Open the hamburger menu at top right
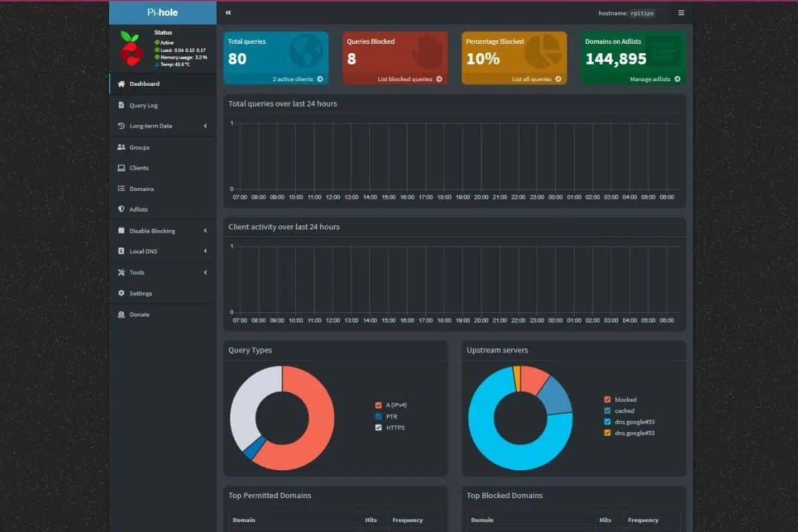This screenshot has width=798, height=532. [x=680, y=13]
